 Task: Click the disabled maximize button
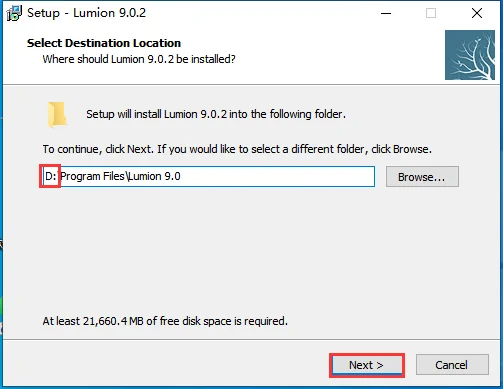(x=431, y=13)
